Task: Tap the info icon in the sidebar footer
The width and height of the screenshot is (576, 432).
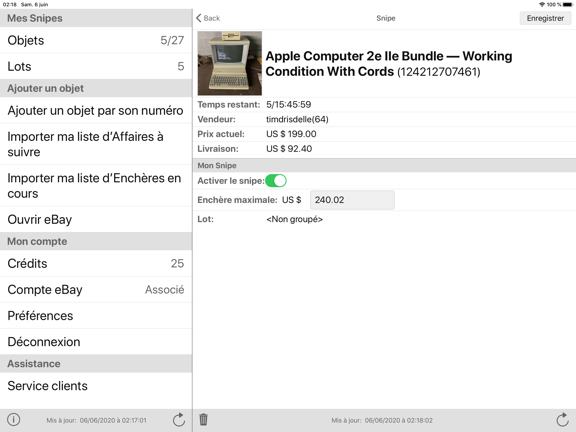Action: (14, 420)
